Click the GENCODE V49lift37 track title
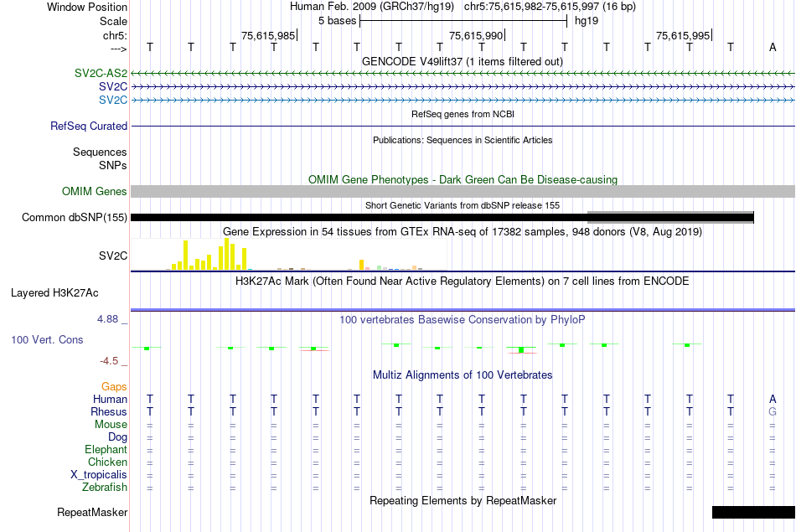796x532 pixels. (463, 61)
